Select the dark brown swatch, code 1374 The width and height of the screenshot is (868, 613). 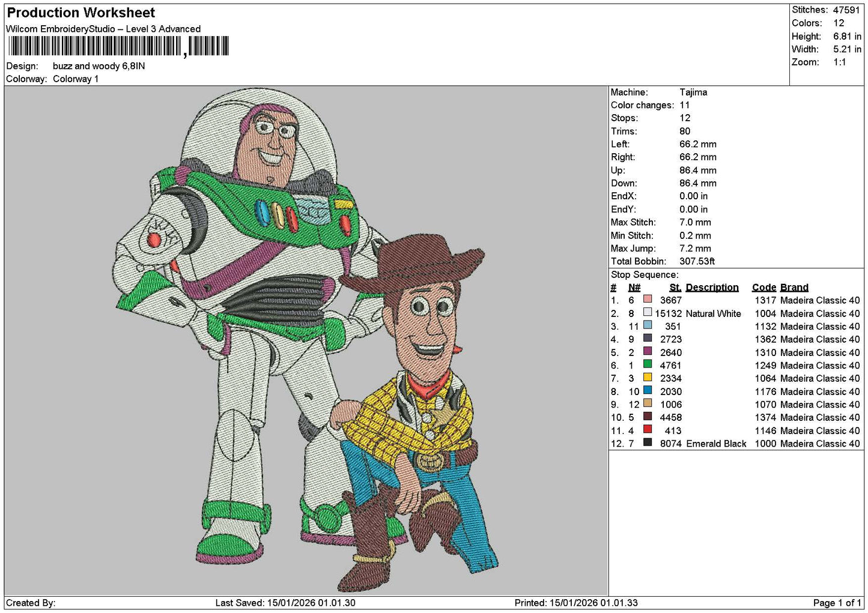tap(648, 416)
